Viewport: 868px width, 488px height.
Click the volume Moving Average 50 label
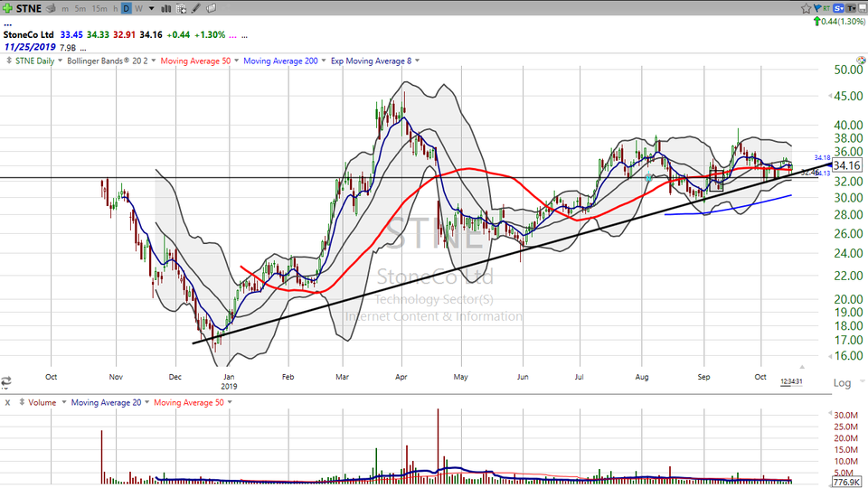189,403
